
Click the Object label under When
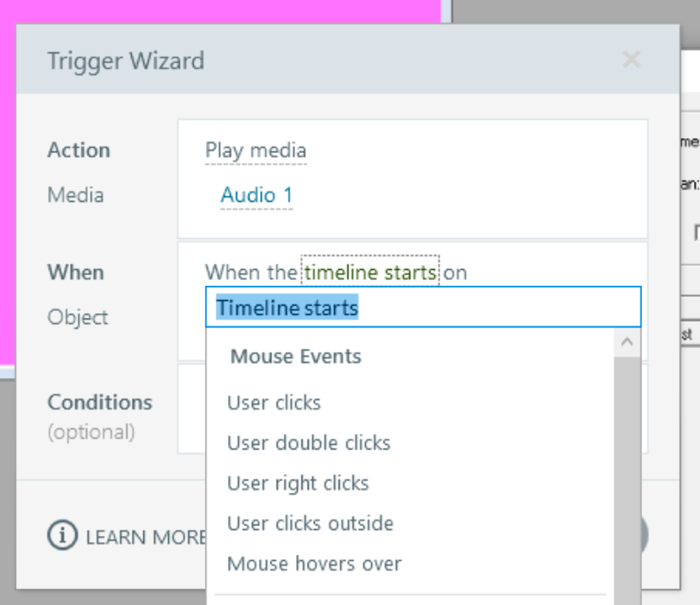[78, 317]
